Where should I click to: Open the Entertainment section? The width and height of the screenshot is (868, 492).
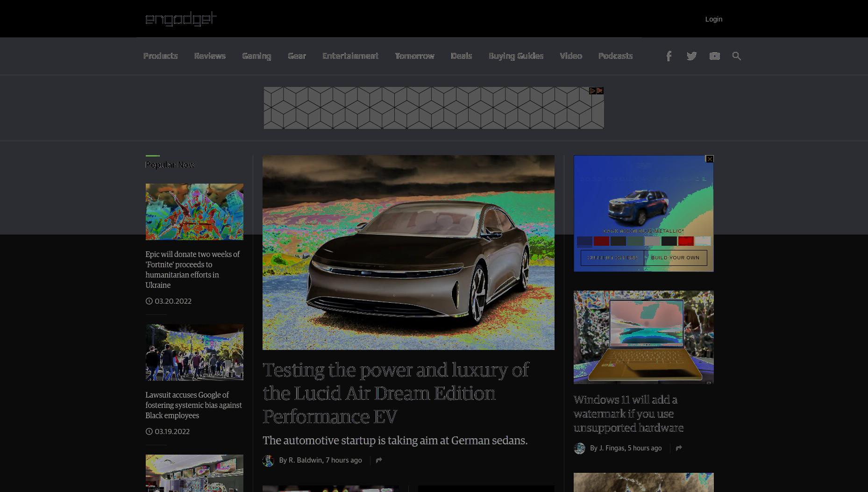(x=350, y=56)
